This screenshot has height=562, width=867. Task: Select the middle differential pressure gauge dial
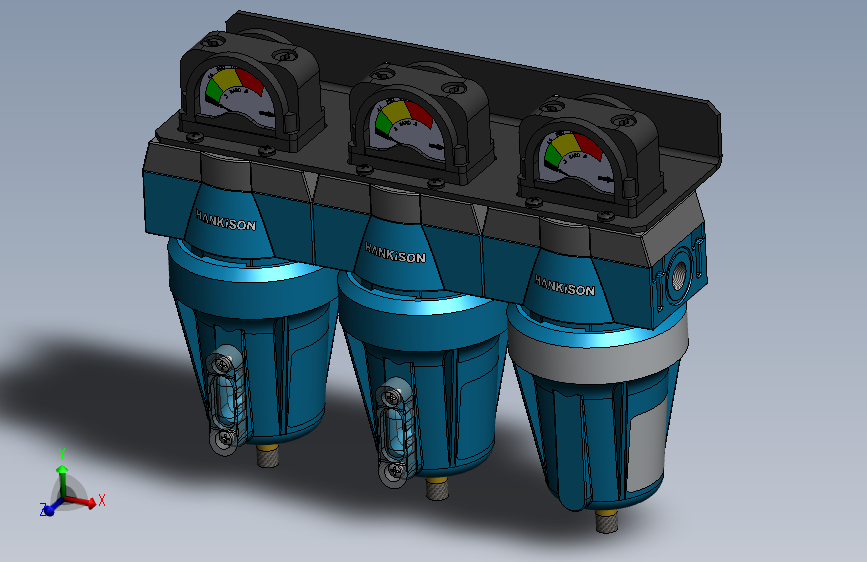click(407, 128)
